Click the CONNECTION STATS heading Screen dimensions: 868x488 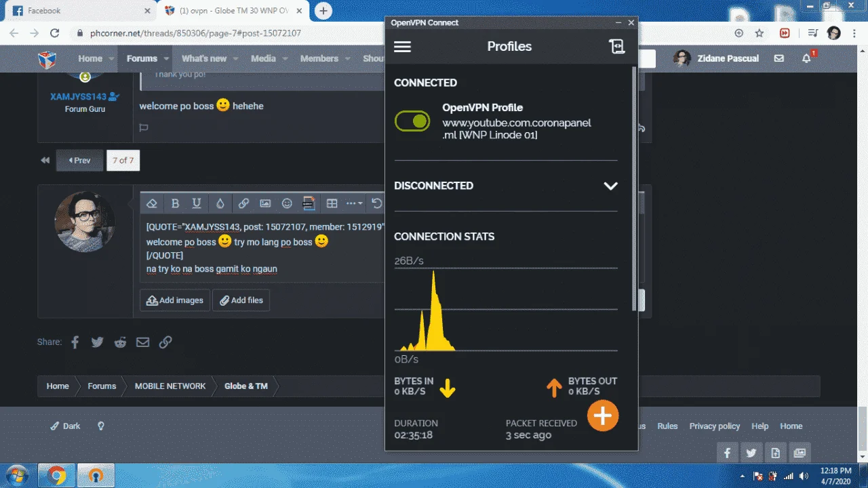click(x=444, y=237)
